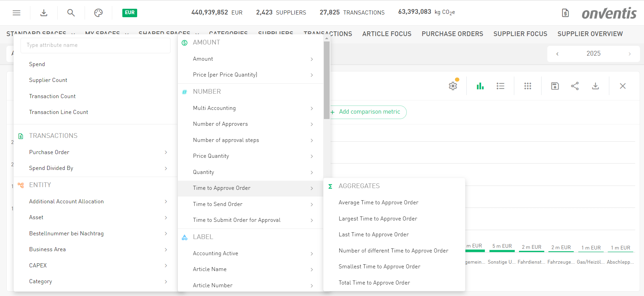Toggle the EUR currency badge
Image resolution: width=644 pixels, height=296 pixels.
pyautogui.click(x=130, y=13)
